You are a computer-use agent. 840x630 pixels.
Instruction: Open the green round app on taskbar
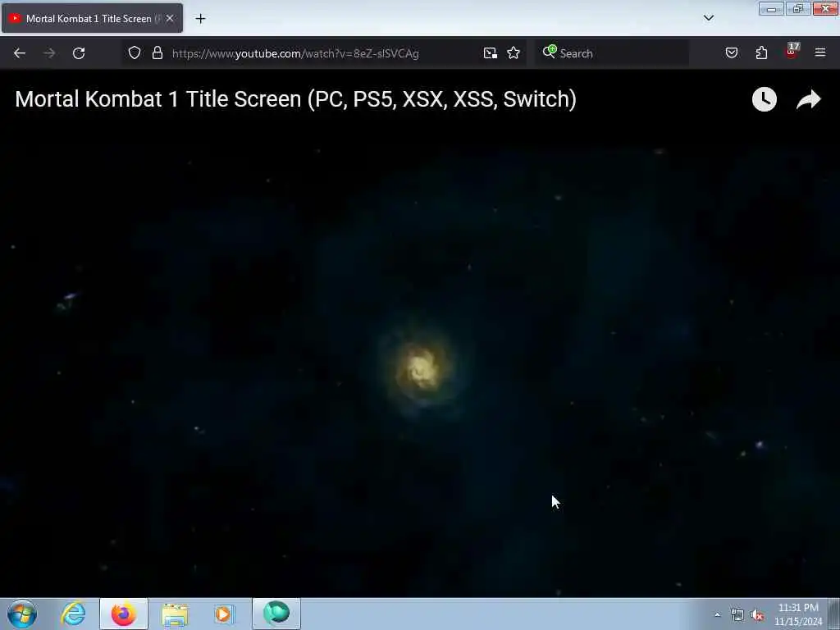pos(276,614)
